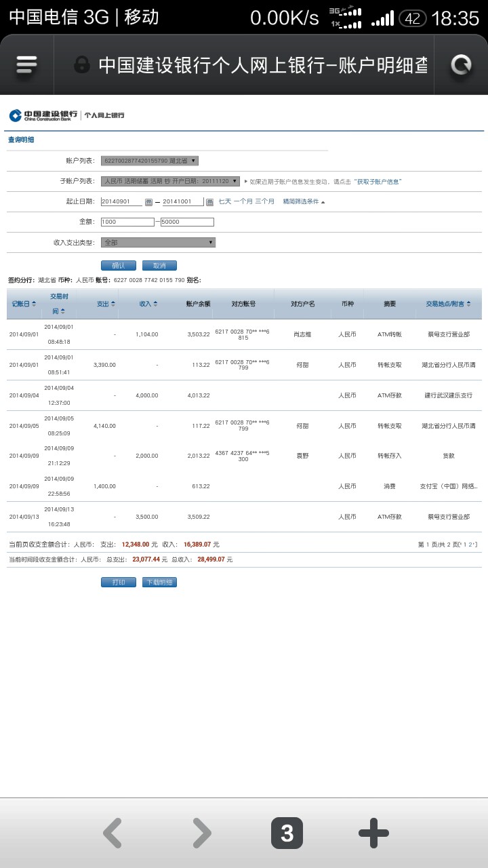Click the 摘要 column header
This screenshot has height=868, width=488.
390,304
